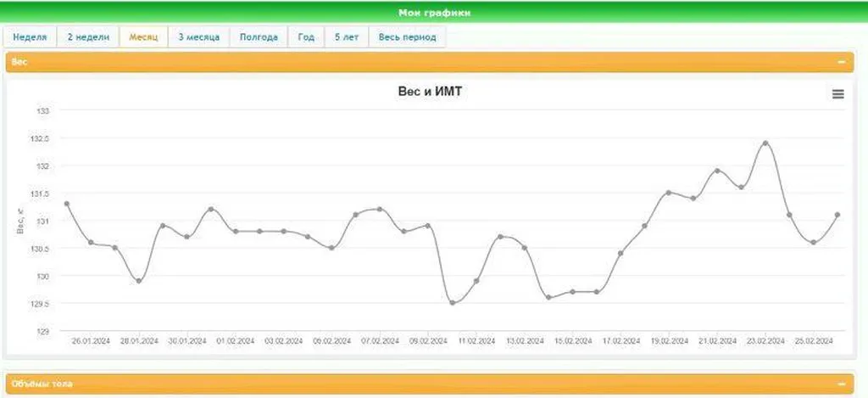Screen dimensions: 868x398
Task: Click the highest data point near 23.02.2024
Action: [765, 143]
